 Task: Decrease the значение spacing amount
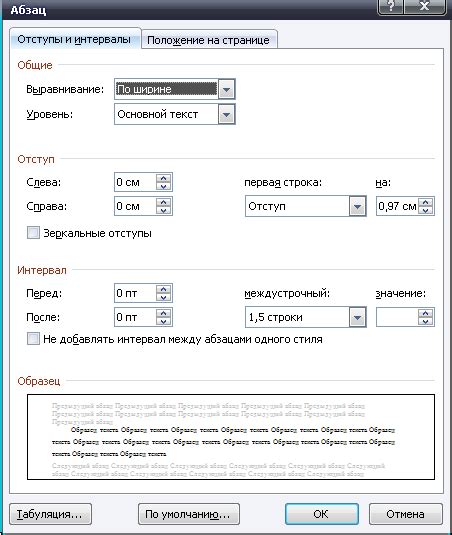tap(425, 321)
